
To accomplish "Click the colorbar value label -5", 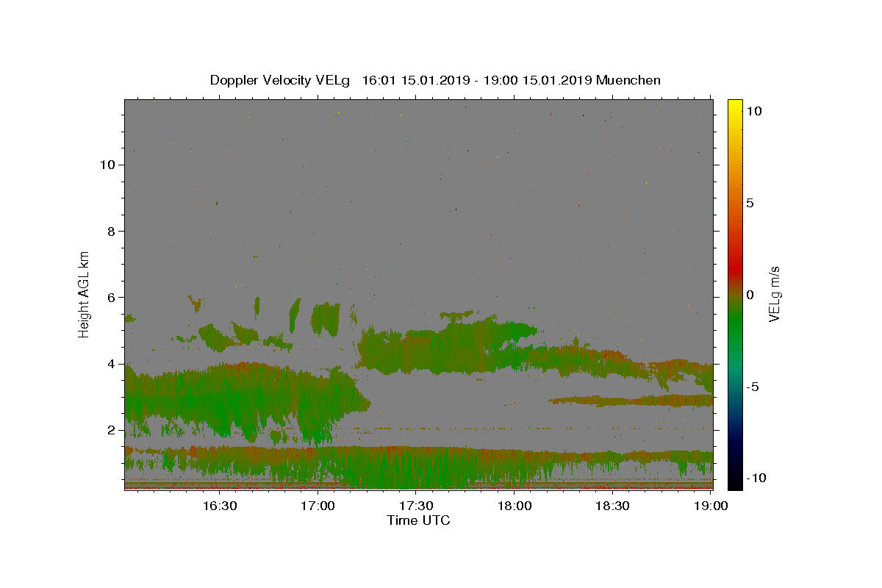I will point(753,387).
